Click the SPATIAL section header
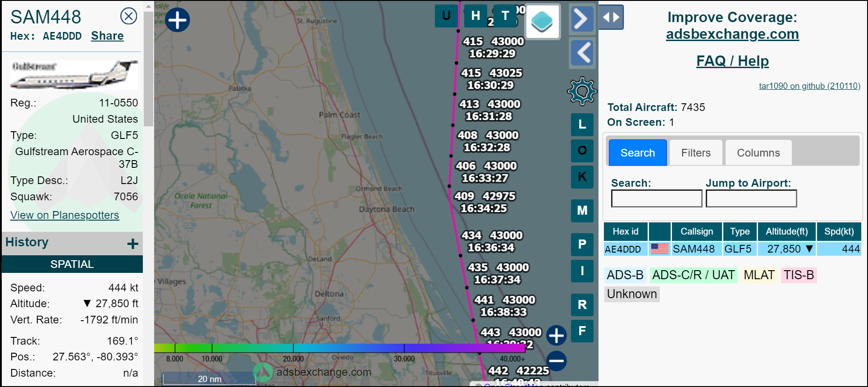868x387 pixels. (x=72, y=264)
